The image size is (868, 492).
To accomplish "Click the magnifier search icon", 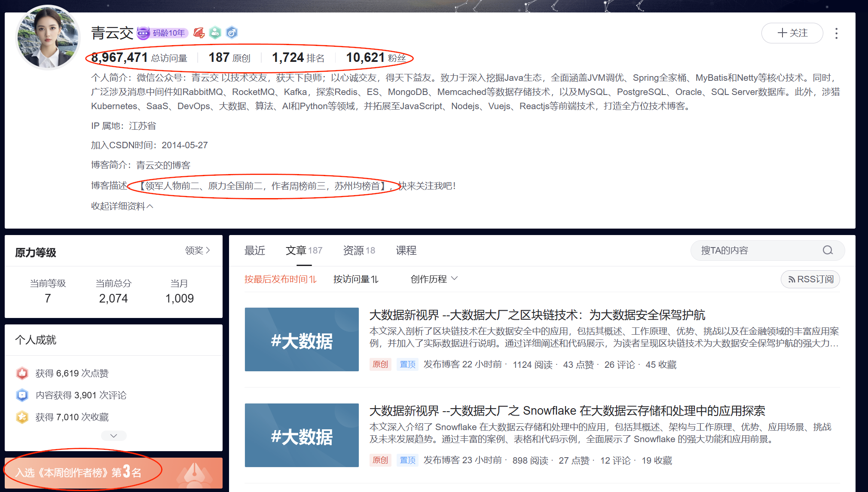I will (828, 251).
